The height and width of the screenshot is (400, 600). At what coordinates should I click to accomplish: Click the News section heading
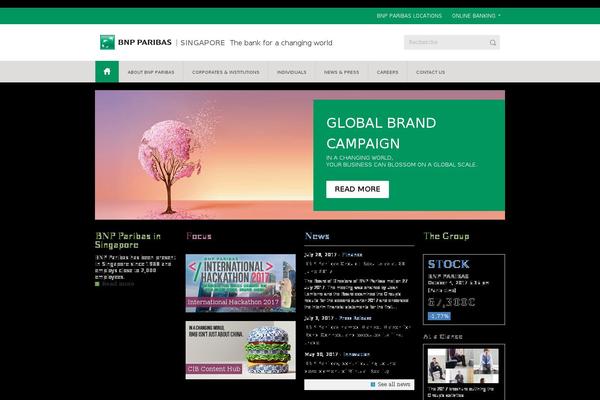[317, 236]
